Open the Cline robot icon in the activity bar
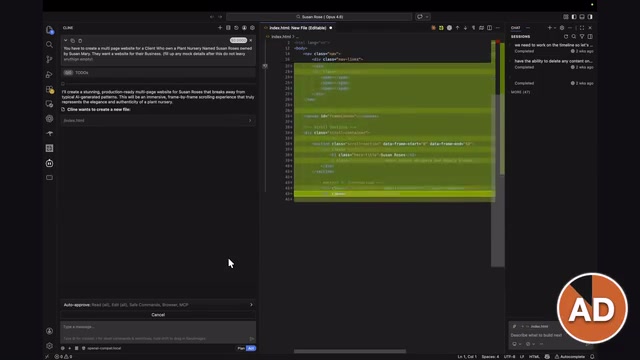 [49, 163]
